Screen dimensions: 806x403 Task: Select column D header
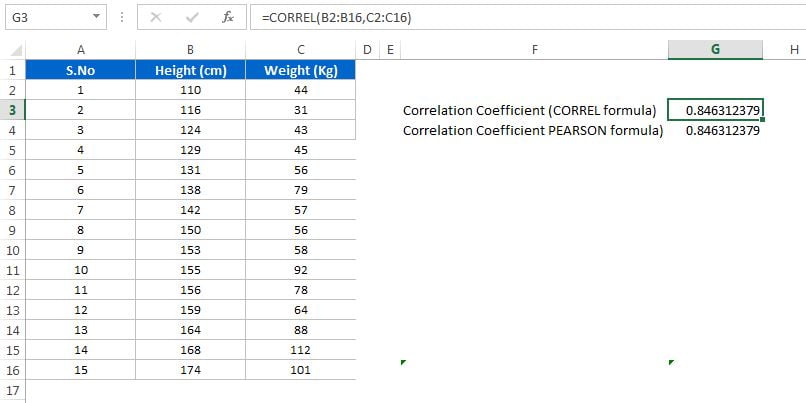(367, 50)
